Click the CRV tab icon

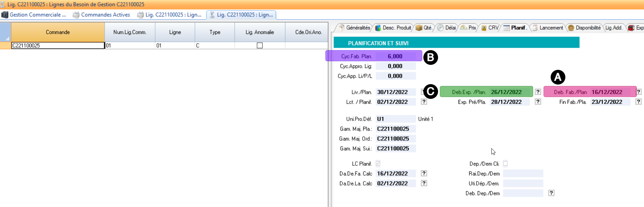[484, 28]
